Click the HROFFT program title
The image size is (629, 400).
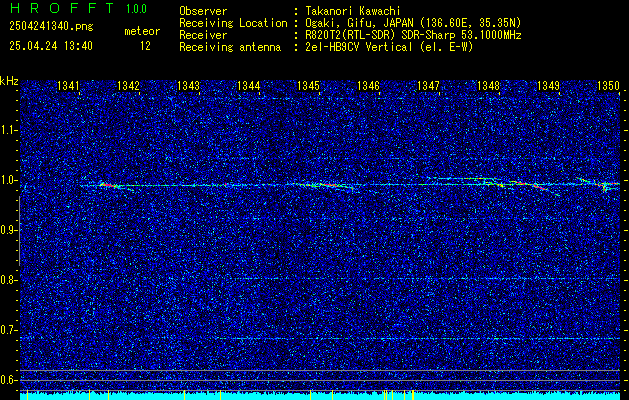[x=62, y=8]
